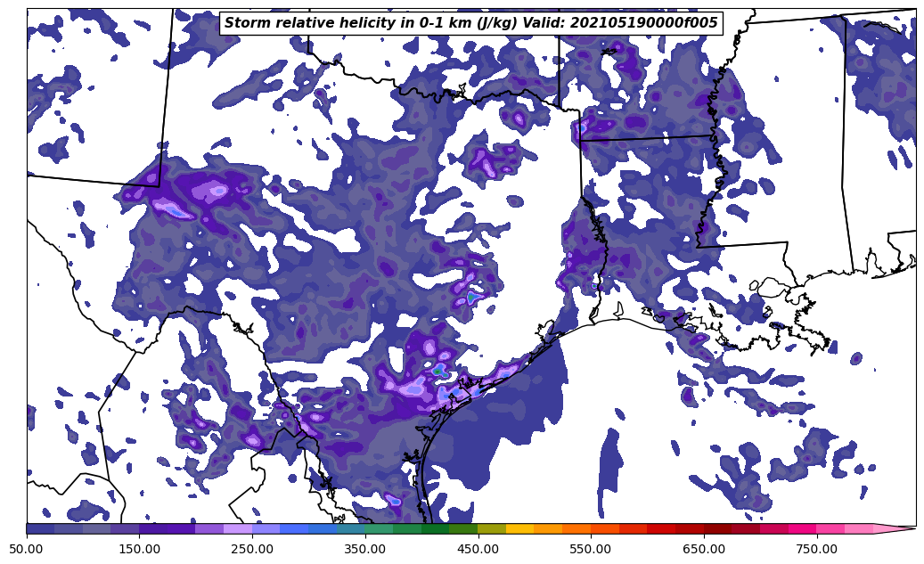Click the '250.00' colorbar tick label

252,549
